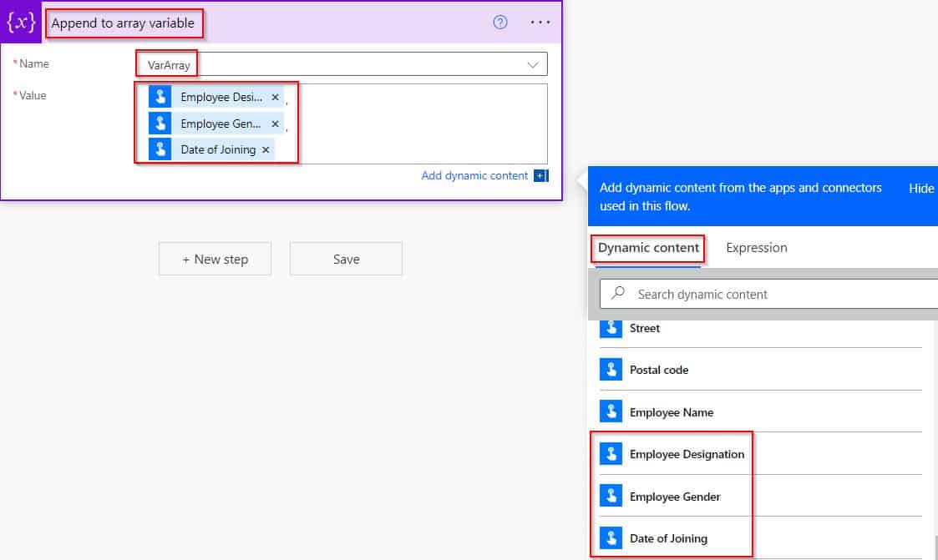Select Postal code dynamic content
This screenshot has width=938, height=560.
[761, 370]
